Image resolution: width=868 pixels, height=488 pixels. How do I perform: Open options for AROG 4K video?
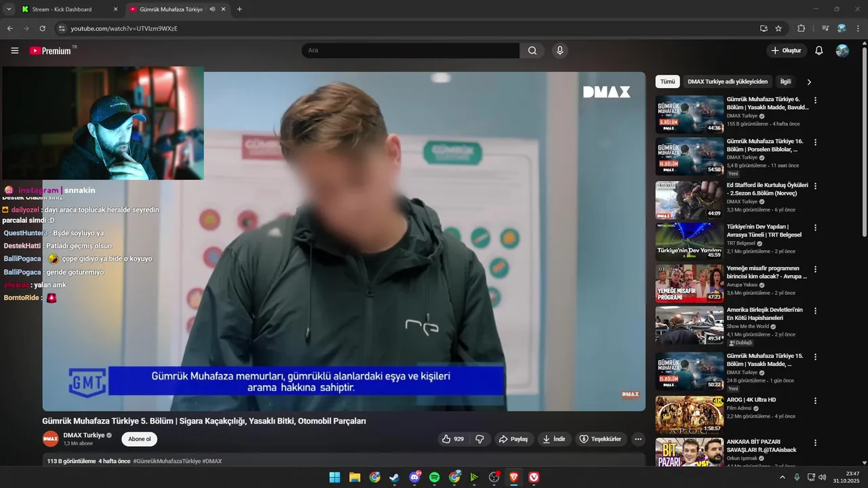pyautogui.click(x=815, y=401)
